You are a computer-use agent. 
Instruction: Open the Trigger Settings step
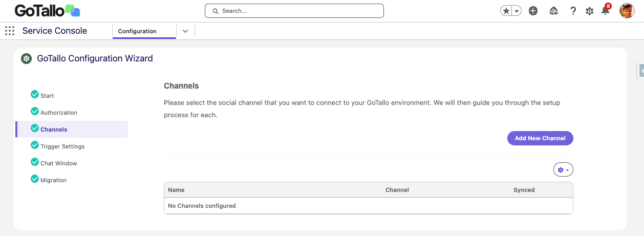pyautogui.click(x=62, y=146)
